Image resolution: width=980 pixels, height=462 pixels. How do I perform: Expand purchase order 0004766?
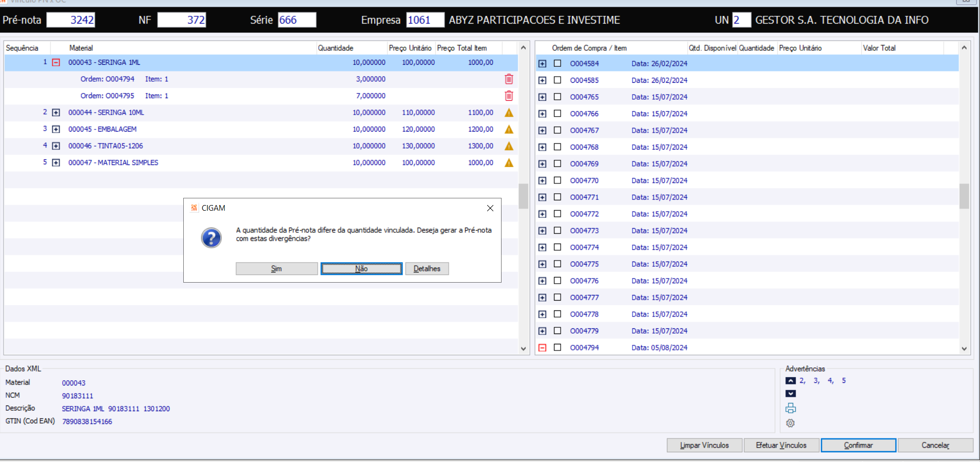[x=543, y=114]
